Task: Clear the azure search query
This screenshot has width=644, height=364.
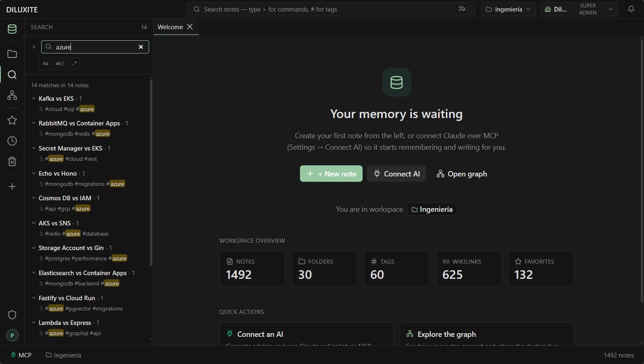Action: (x=141, y=47)
